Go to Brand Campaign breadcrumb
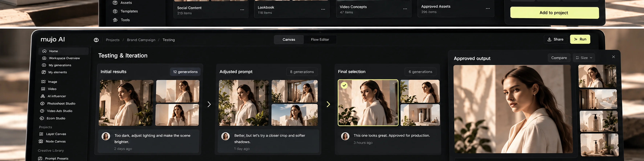The image size is (644, 161). (141, 40)
